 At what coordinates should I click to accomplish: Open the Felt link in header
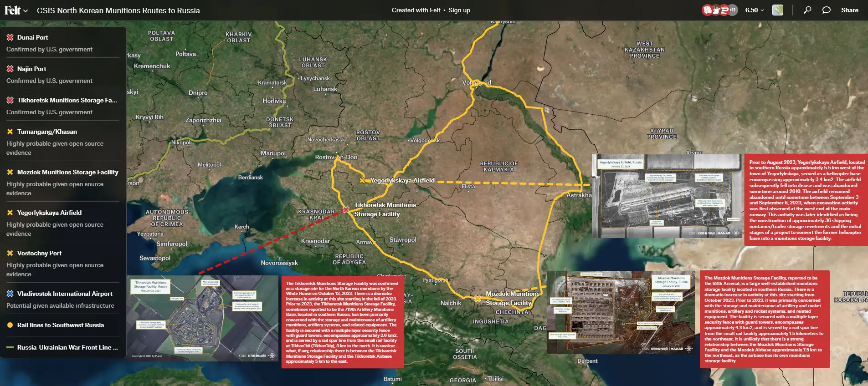tap(435, 10)
